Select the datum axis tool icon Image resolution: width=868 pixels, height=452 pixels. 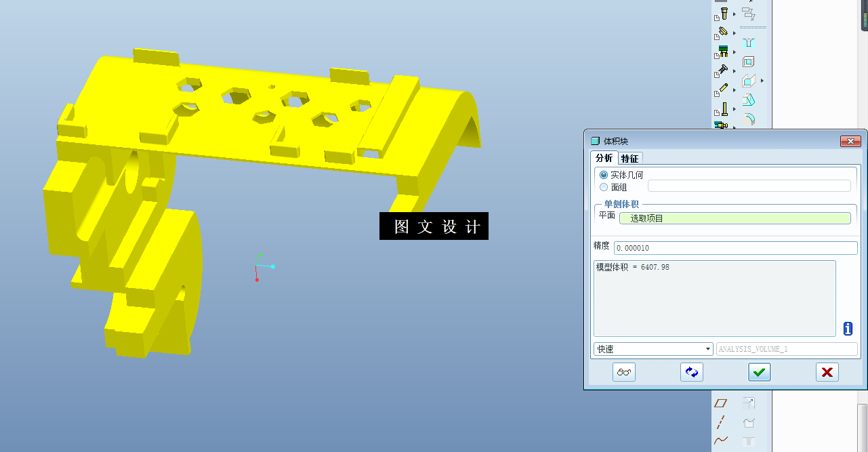pyautogui.click(x=721, y=422)
